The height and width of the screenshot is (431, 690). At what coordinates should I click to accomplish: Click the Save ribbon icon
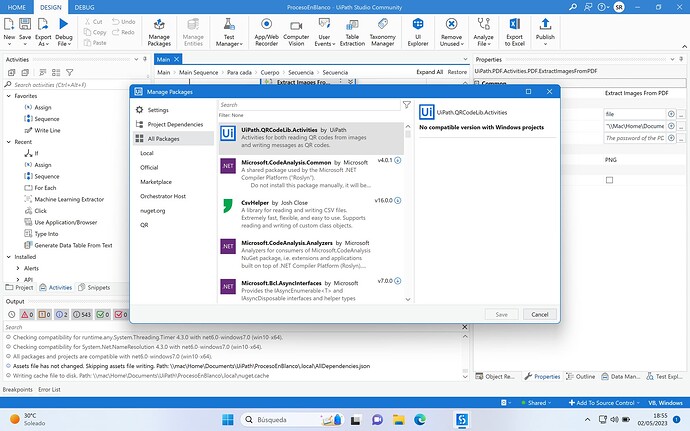(25, 24)
